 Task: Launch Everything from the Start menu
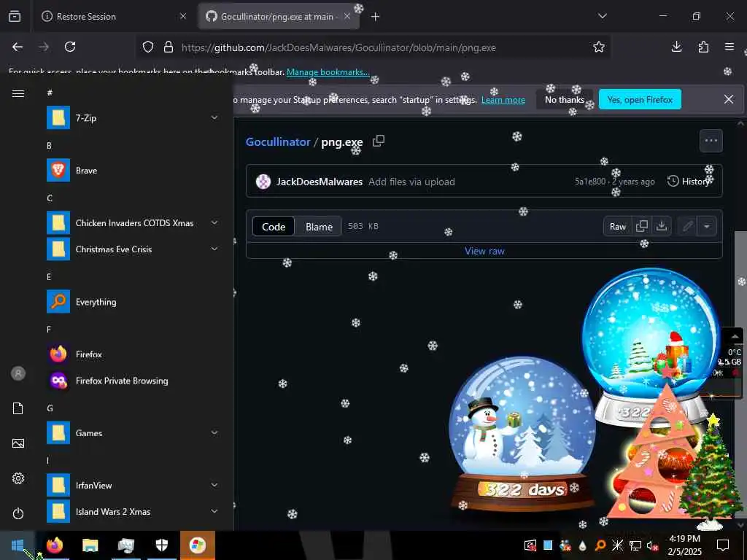pos(133,302)
